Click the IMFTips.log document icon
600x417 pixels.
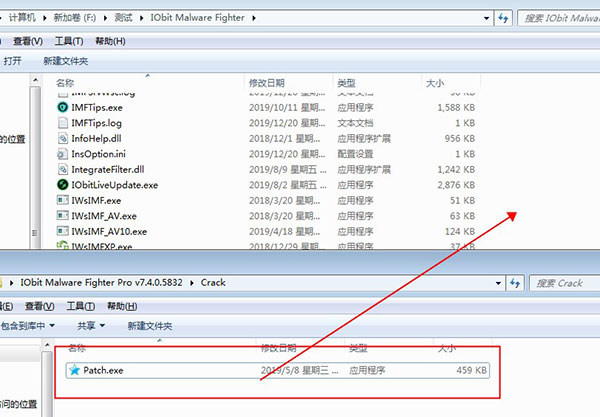click(62, 123)
